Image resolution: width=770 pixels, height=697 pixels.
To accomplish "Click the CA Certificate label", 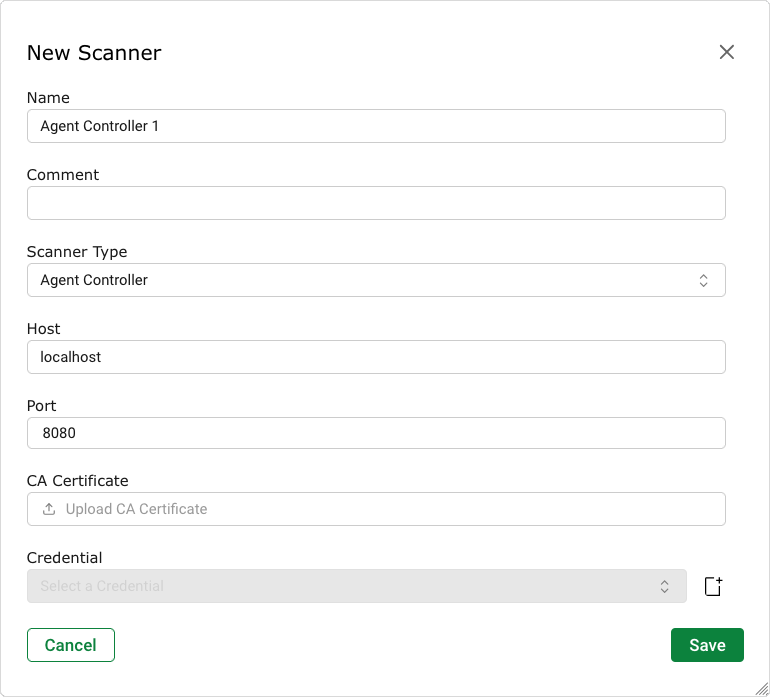I will click(x=77, y=481).
